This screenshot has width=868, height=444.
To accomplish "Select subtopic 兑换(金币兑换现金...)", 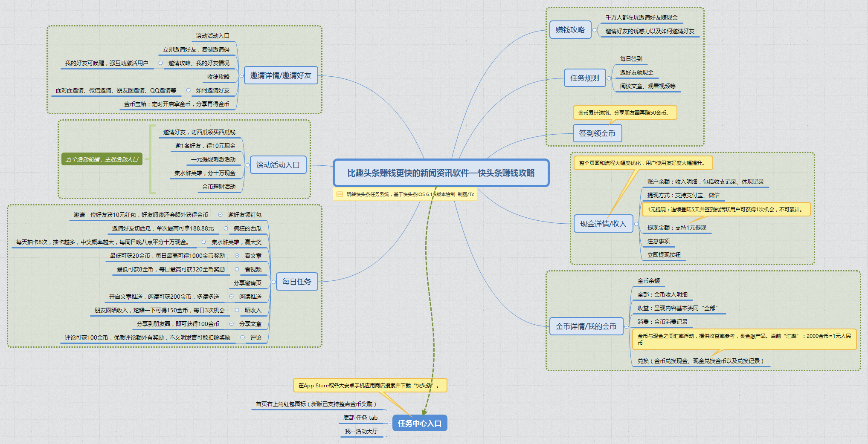I will [x=701, y=361].
